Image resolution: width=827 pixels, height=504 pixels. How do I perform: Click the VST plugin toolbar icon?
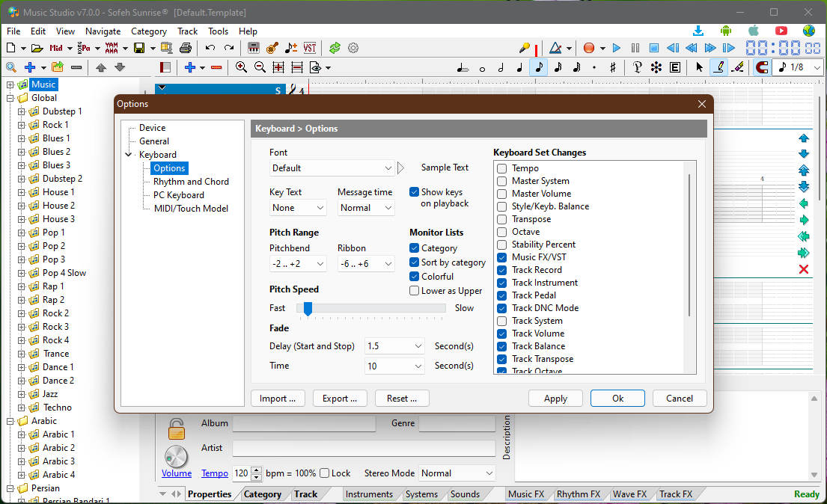pos(310,48)
